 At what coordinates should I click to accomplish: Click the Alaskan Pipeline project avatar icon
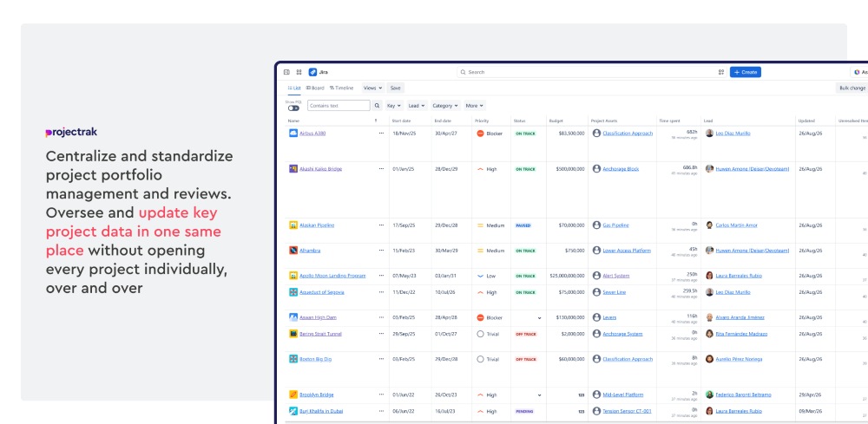293,225
